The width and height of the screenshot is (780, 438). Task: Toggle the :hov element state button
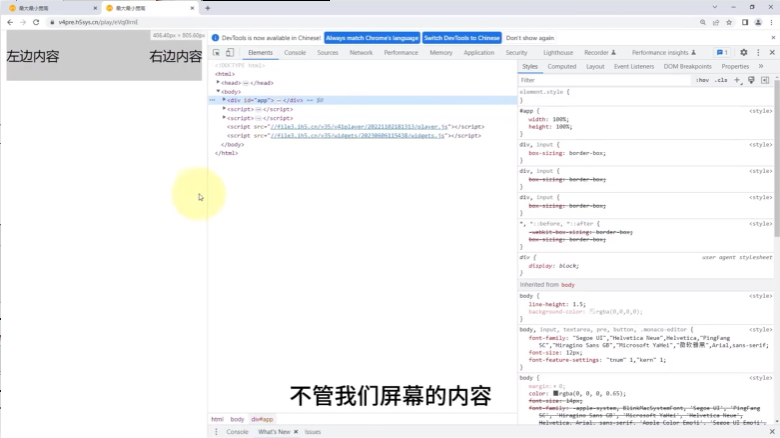tap(702, 80)
